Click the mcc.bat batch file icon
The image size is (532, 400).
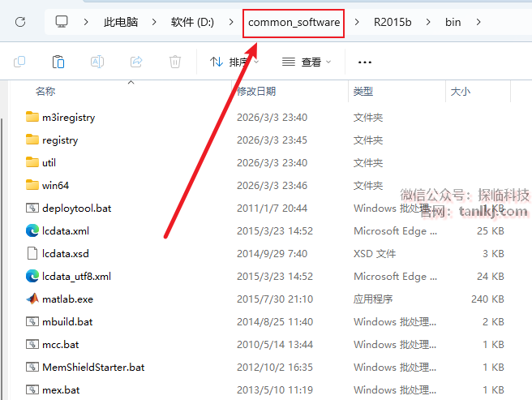[x=32, y=344]
